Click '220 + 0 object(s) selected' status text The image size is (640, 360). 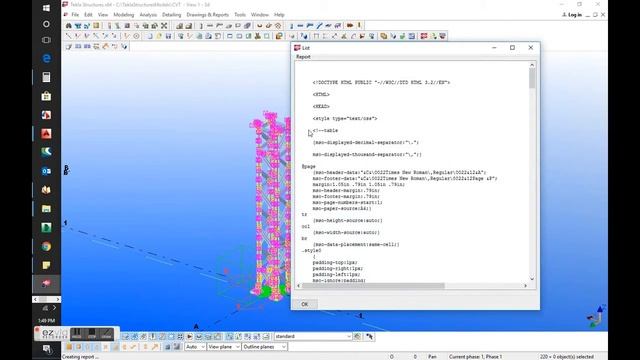(567, 356)
